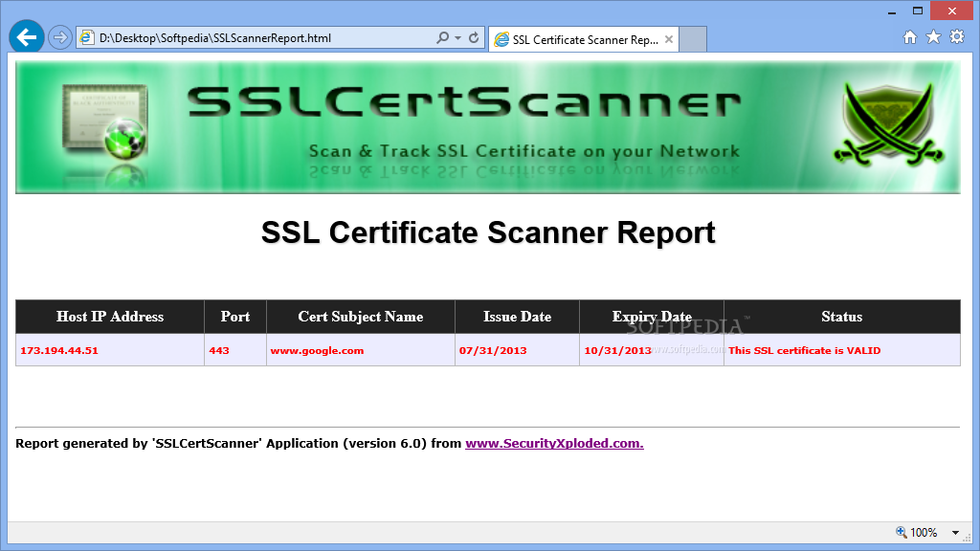Select the issue date 07/31/2013
980x551 pixels.
[x=493, y=350]
